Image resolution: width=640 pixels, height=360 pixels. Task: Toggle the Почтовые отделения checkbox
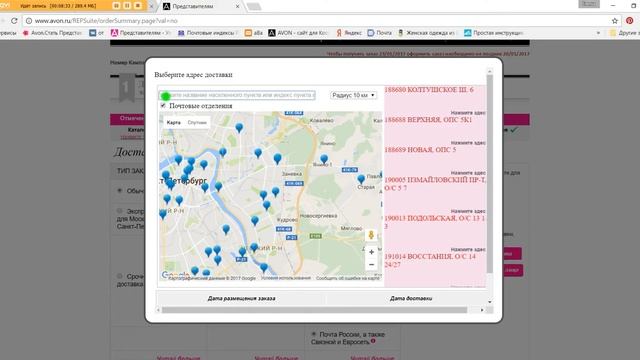tap(163, 106)
